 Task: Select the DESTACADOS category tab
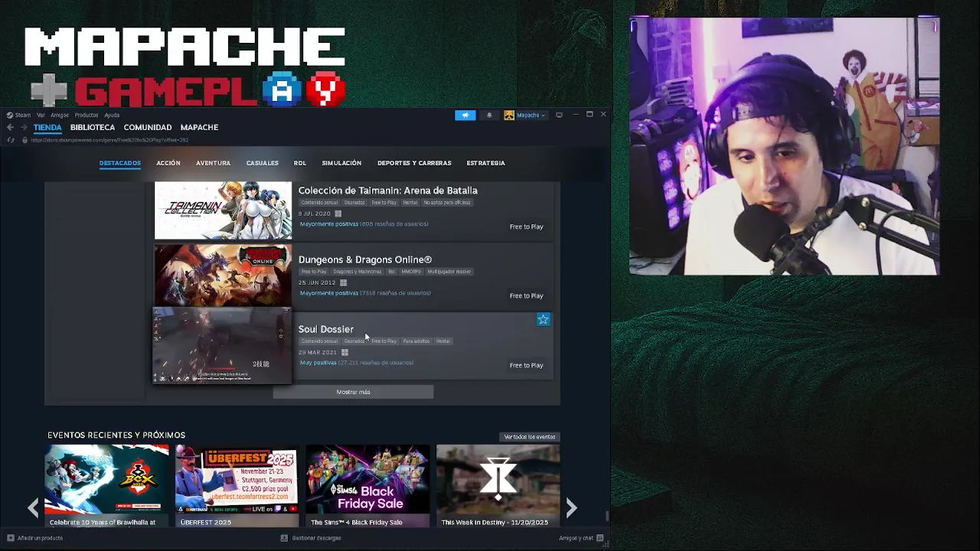(x=120, y=163)
